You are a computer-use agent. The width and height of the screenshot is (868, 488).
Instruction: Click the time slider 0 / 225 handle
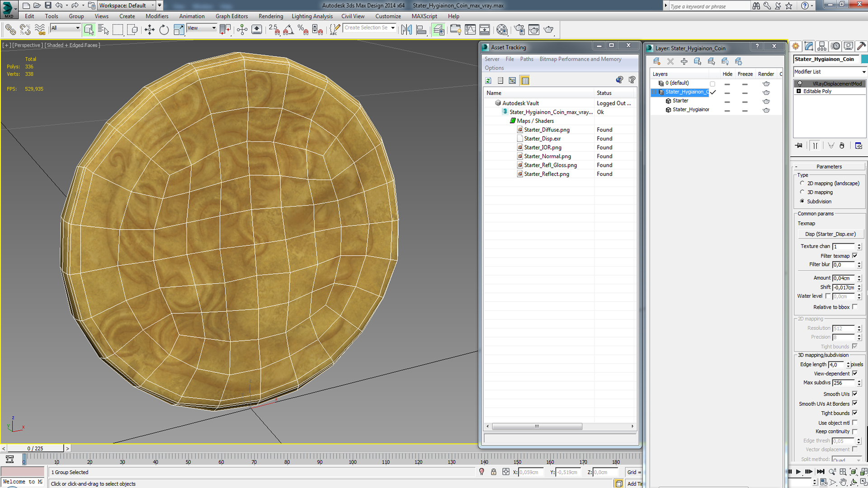pyautogui.click(x=35, y=448)
